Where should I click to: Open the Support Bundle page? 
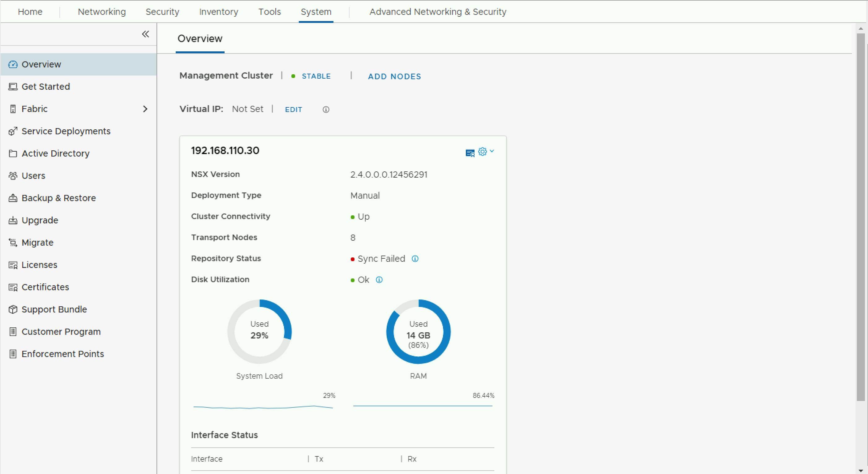tap(54, 309)
